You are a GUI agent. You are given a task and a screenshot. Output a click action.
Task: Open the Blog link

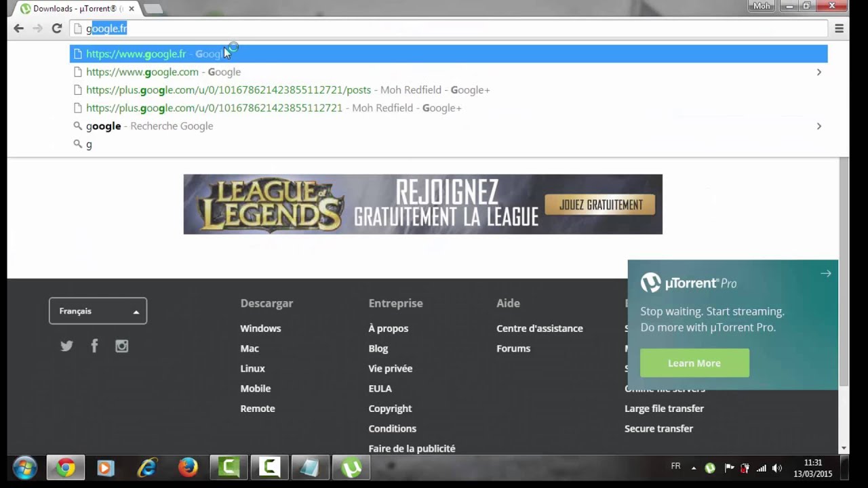coord(378,348)
